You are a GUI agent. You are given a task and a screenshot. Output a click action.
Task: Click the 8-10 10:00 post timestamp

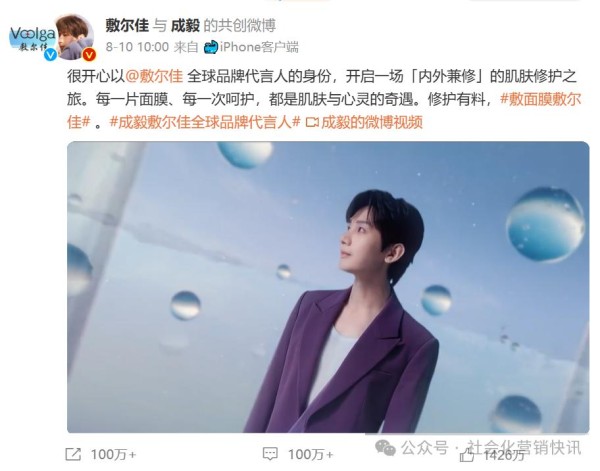[x=137, y=47]
